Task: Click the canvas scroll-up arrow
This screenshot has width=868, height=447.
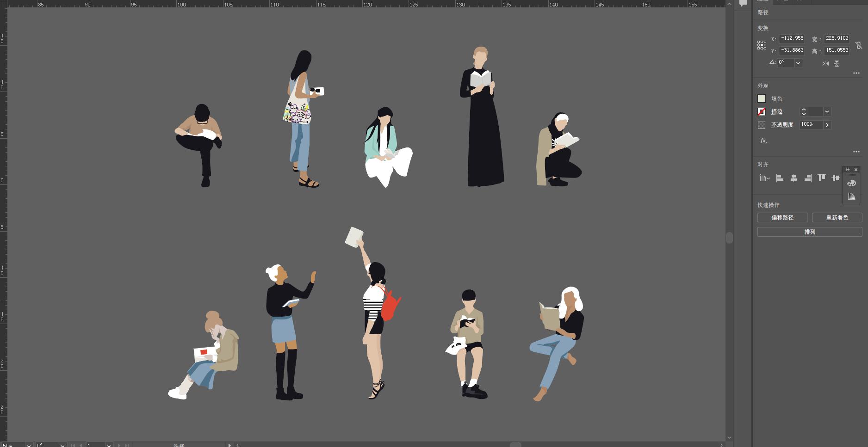Action: tap(729, 4)
